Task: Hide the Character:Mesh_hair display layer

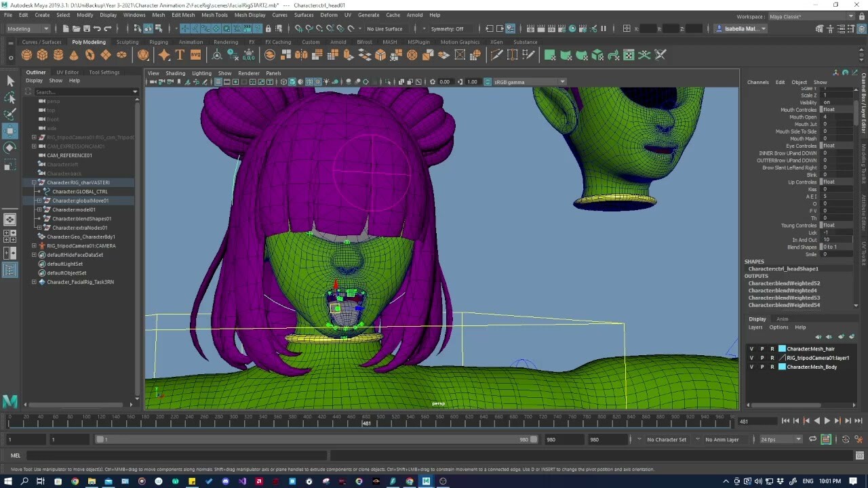Action: point(751,348)
